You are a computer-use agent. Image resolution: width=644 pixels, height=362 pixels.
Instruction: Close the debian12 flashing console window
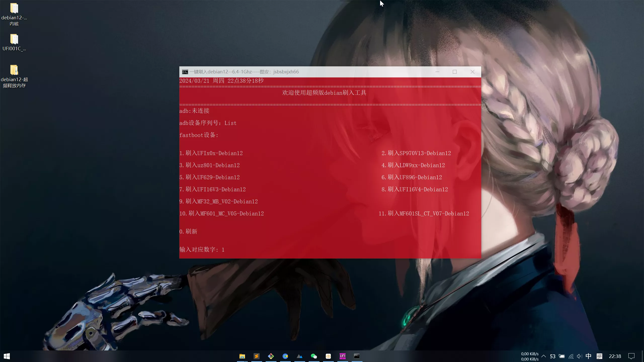(x=472, y=72)
